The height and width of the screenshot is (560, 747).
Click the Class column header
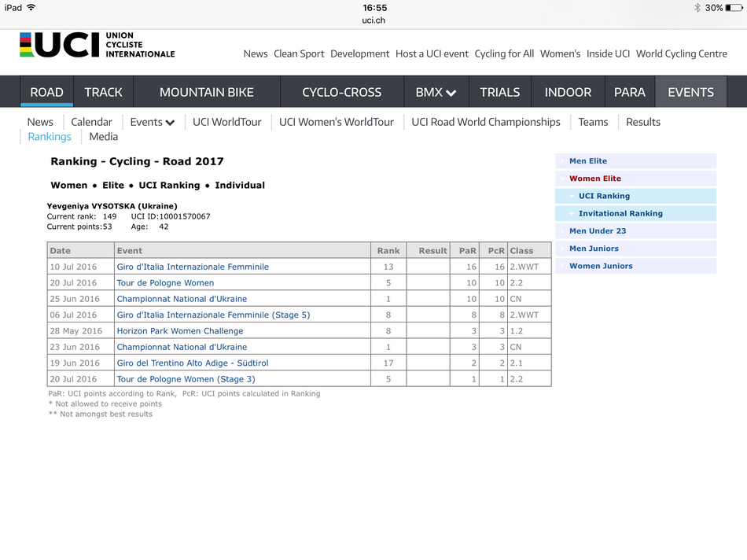pyautogui.click(x=529, y=250)
